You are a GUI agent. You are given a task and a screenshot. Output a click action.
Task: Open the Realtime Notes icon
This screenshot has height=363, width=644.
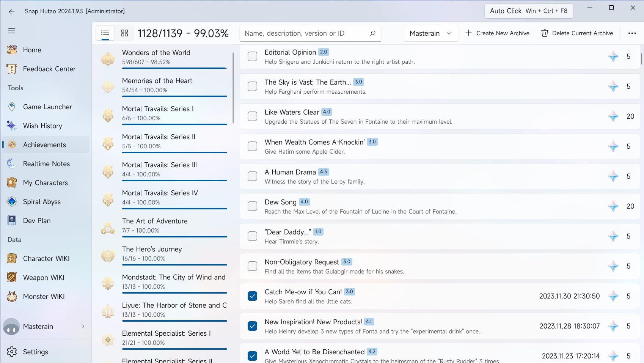coord(12,163)
